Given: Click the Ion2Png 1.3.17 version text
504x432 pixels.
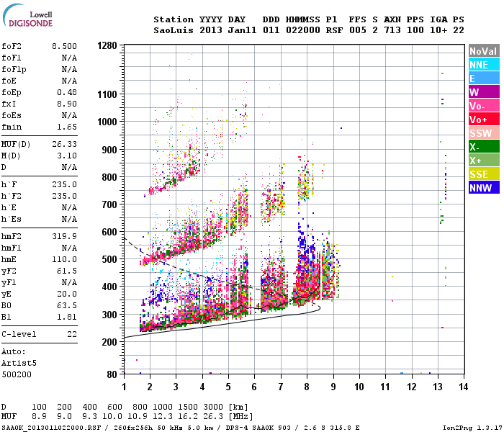Looking at the screenshot, I should (471, 428).
